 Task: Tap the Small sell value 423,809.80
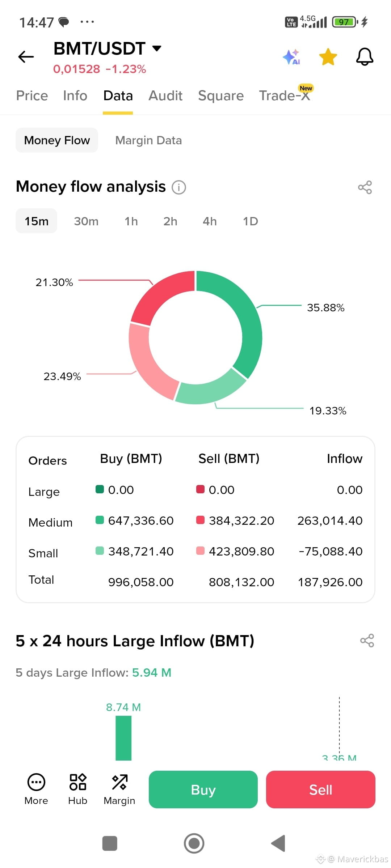click(x=241, y=551)
